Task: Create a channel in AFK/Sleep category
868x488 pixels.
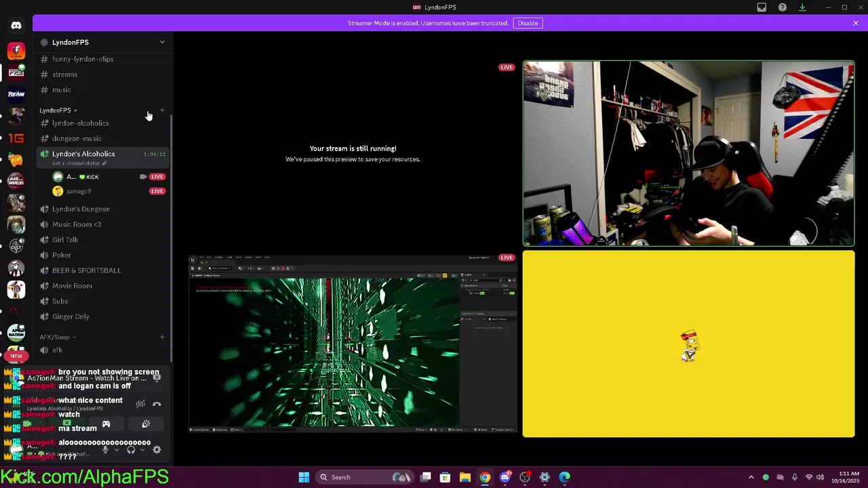Action: (x=162, y=337)
